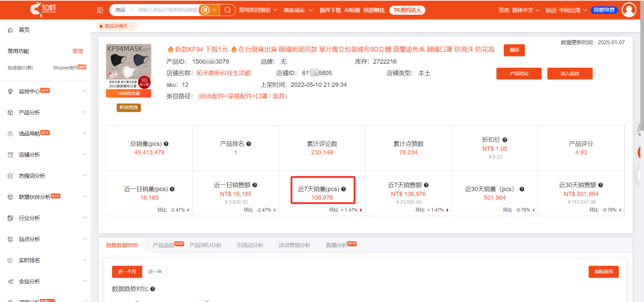Focus the product ID search input field
The image size is (644, 302).
tap(168, 10)
